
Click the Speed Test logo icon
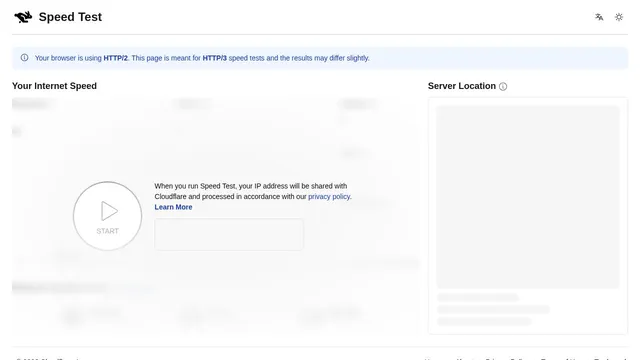[x=23, y=17]
